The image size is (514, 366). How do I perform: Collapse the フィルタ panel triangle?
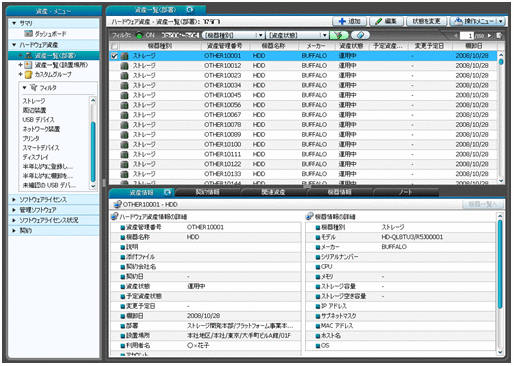pyautogui.click(x=24, y=88)
